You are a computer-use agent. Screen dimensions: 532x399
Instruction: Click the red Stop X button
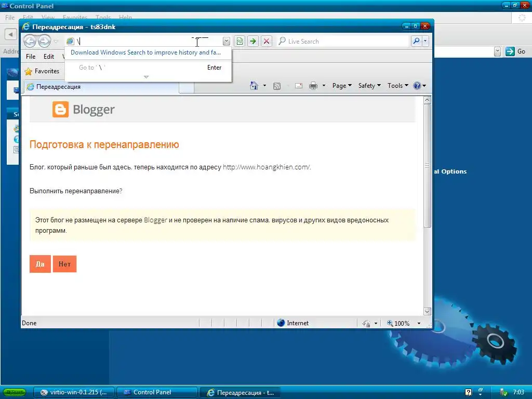pos(267,42)
